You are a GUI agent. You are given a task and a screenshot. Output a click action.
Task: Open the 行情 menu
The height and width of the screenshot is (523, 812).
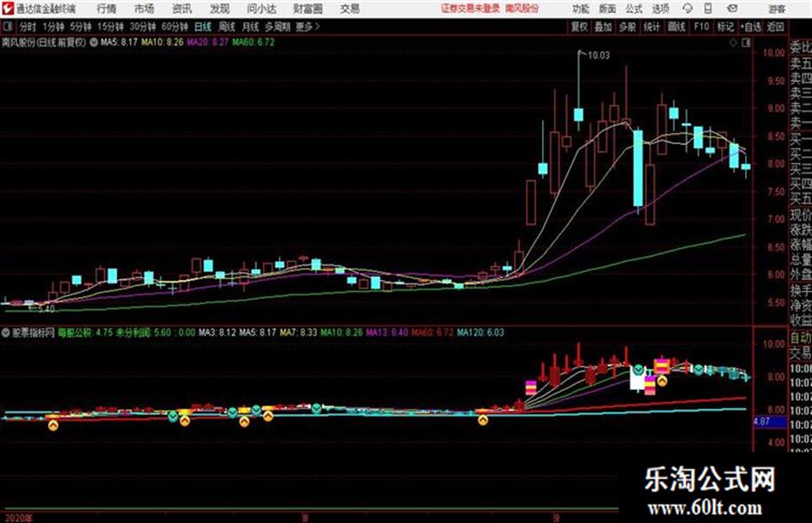[107, 9]
